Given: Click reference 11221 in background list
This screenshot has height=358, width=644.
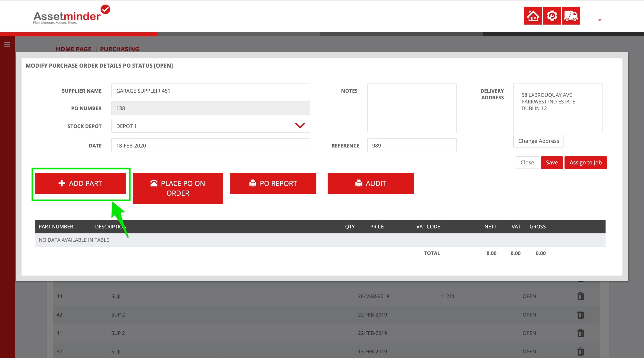Looking at the screenshot, I should (x=447, y=296).
